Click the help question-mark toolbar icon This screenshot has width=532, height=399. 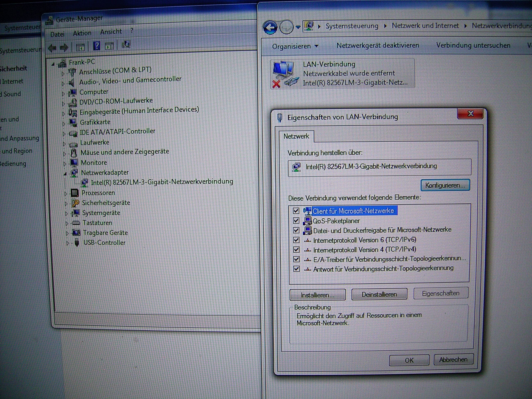97,46
